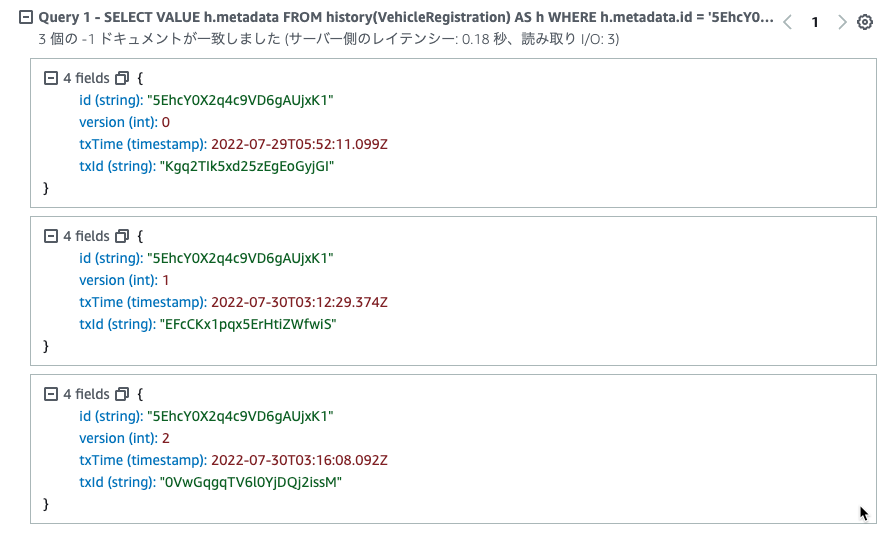Viewport: 889px width, 538px height.
Task: Click the server latency status line
Action: [329, 39]
